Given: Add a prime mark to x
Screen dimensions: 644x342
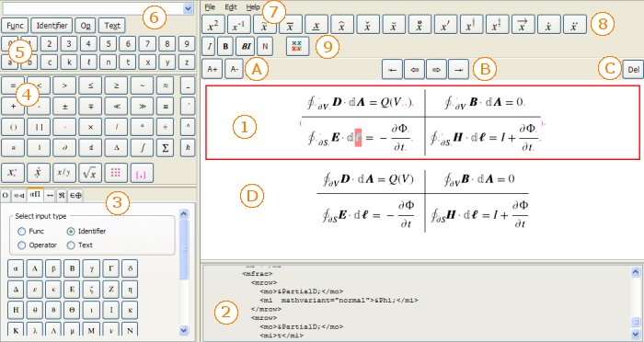Looking at the screenshot, I should (445, 25).
